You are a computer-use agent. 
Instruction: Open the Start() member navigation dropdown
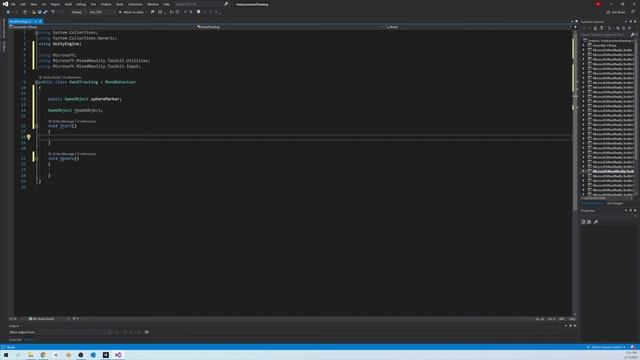478,27
